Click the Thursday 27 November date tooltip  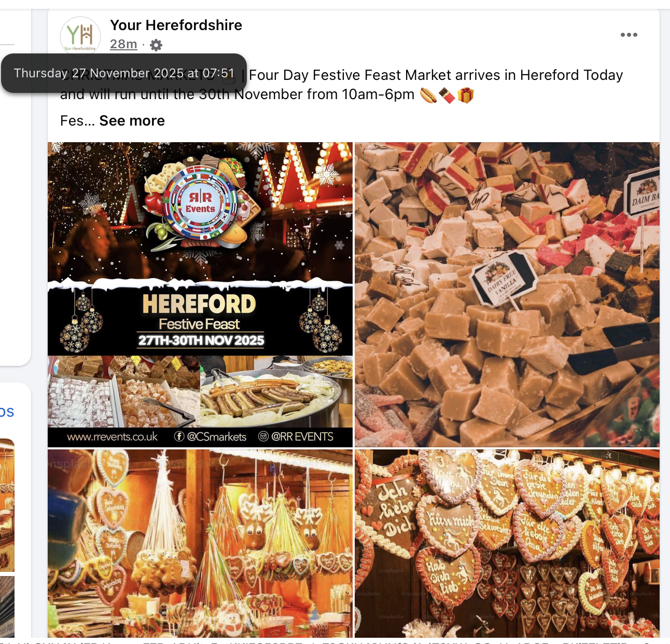pos(124,73)
